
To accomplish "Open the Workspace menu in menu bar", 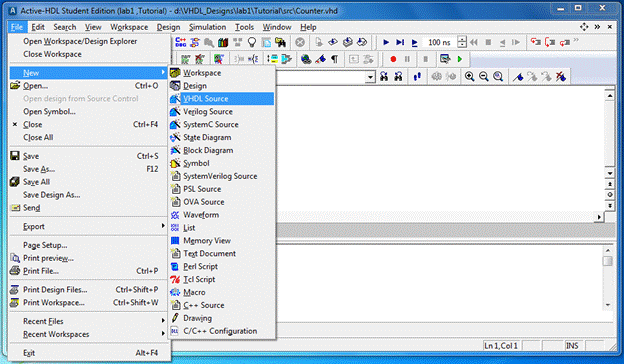I will point(129,27).
